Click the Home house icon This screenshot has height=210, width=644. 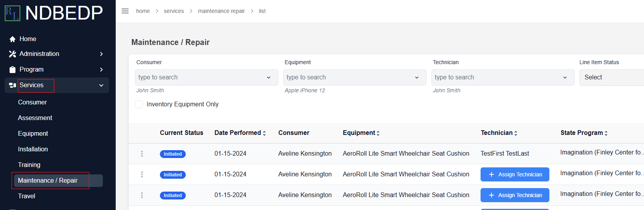tap(13, 39)
